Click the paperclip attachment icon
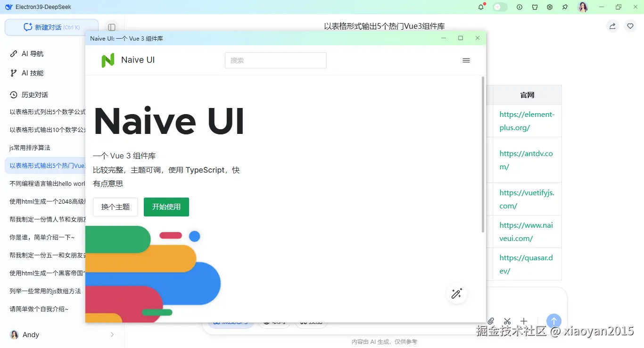 tap(490, 321)
